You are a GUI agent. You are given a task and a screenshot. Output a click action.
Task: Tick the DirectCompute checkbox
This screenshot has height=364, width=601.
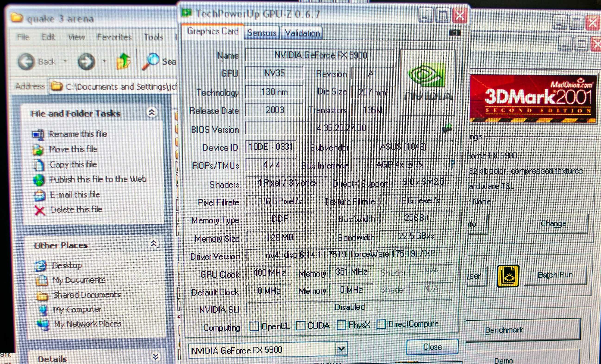pyautogui.click(x=381, y=324)
